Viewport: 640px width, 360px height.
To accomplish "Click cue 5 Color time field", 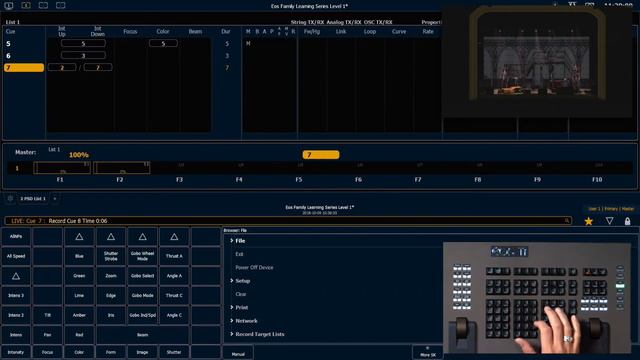I will (163, 43).
